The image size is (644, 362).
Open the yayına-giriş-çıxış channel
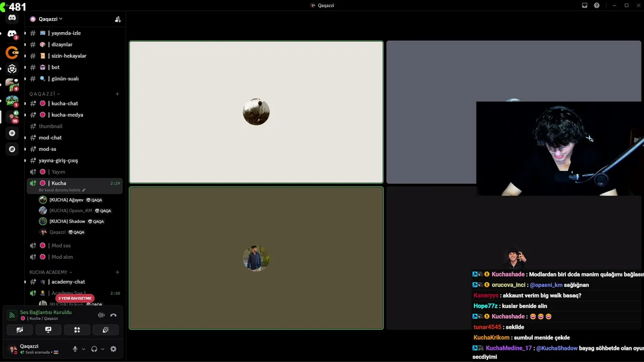[x=74, y=161]
